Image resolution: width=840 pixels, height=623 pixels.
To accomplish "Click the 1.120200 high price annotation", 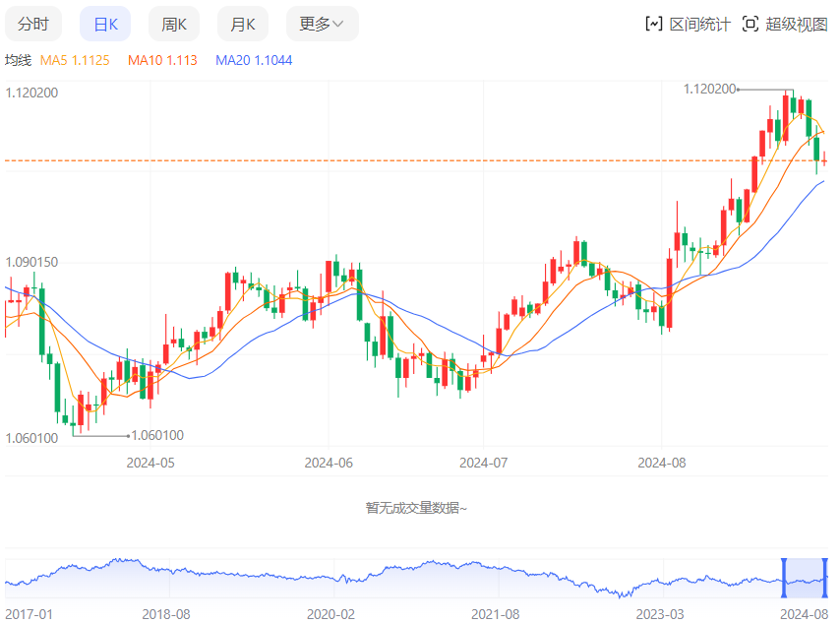I will point(710,89).
